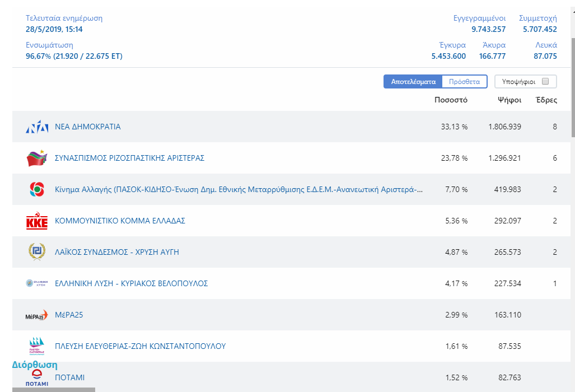The image size is (575, 392).
Task: Click the Έγκυρα value 5.453.600
Action: coord(448,56)
